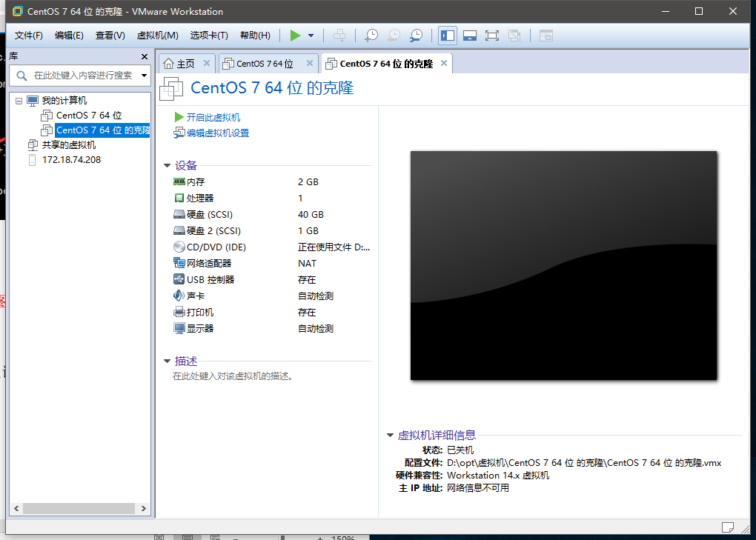This screenshot has width=756, height=540.
Task: Click the 网络适配器 network adapter icon
Action: pyautogui.click(x=179, y=263)
